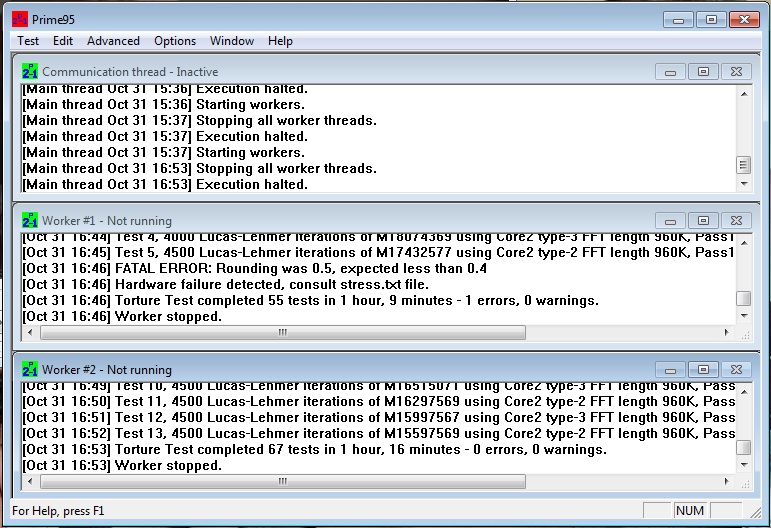Screen dimensions: 771x528
Task: Open the Options menu
Action: 175,41
